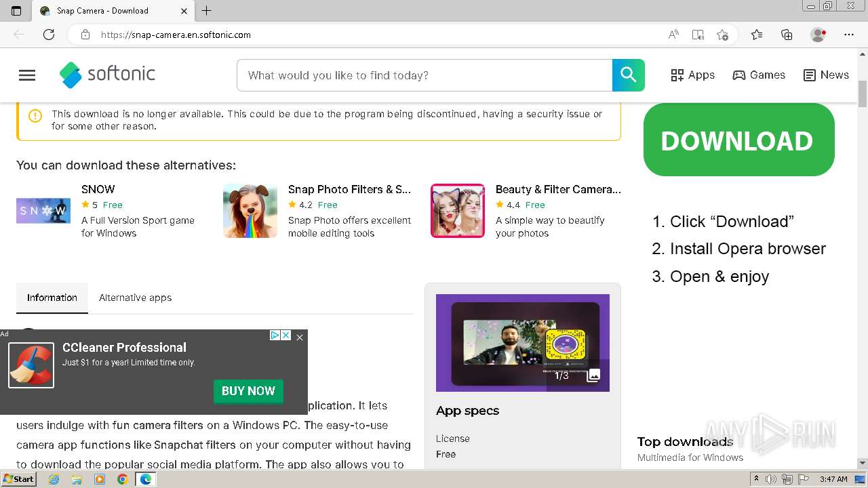Open the media player taskbar icon
868x488 pixels.
pyautogui.click(x=100, y=479)
